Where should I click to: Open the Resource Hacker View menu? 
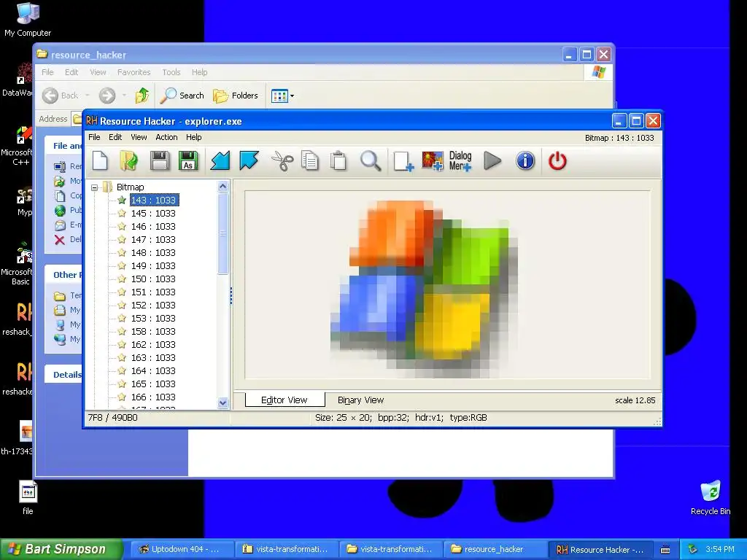139,137
